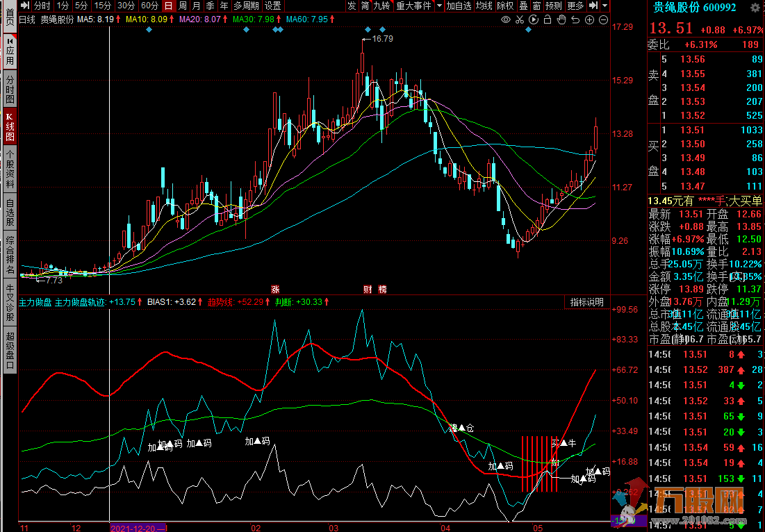Select the scissors cut tool icon
Viewport: 765px width, 532px height.
520,20
